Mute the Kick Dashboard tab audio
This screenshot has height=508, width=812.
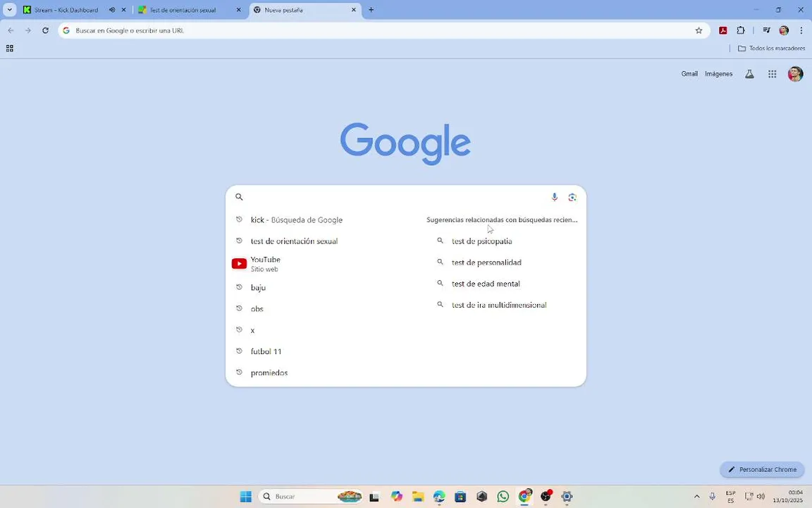point(112,10)
